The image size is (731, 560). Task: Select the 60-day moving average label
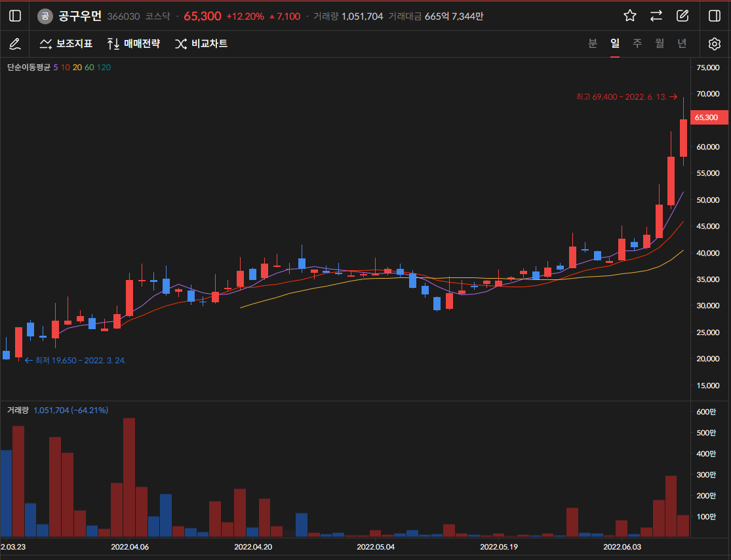(x=90, y=67)
